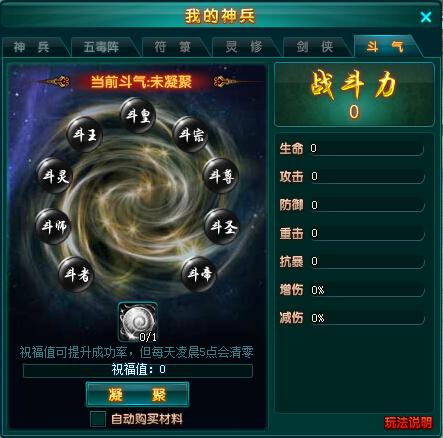Close the 我的神兵 window
Screen dimensions: 443x438
point(426,17)
